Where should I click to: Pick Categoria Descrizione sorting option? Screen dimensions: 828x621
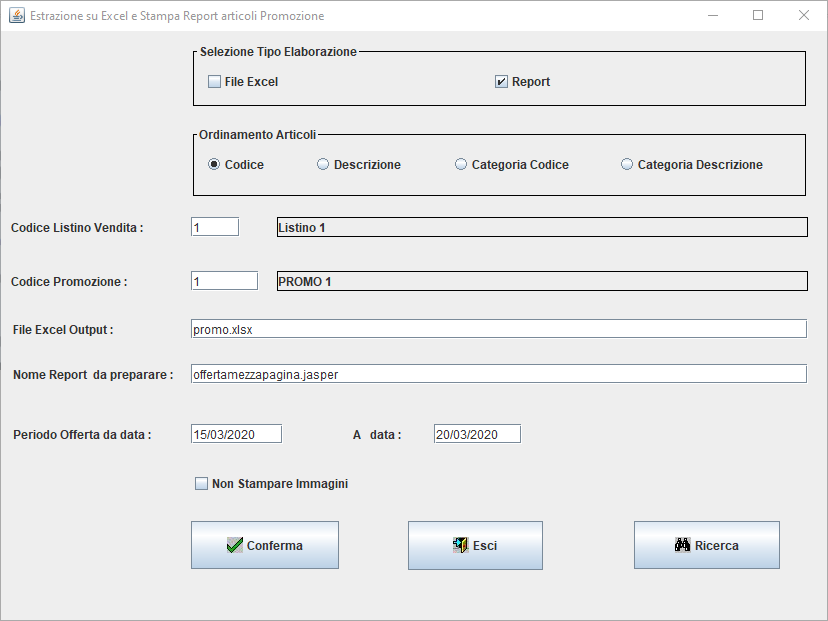click(627, 165)
